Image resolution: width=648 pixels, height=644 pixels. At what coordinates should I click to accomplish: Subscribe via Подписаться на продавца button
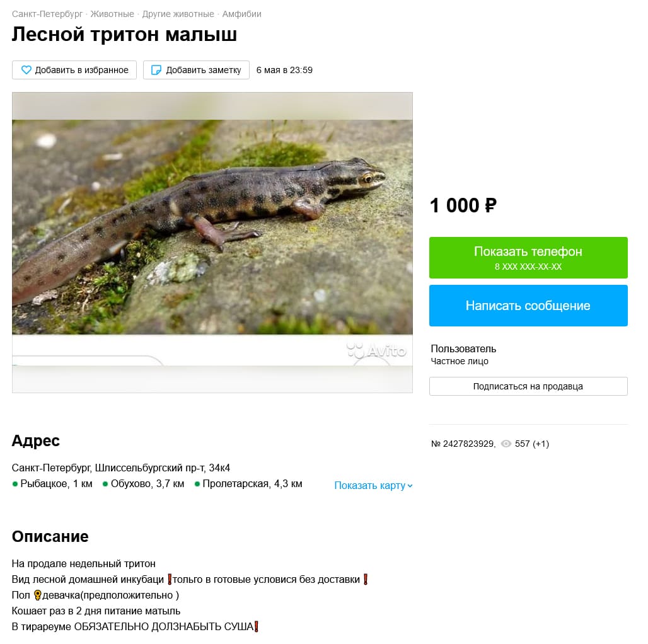(x=528, y=386)
